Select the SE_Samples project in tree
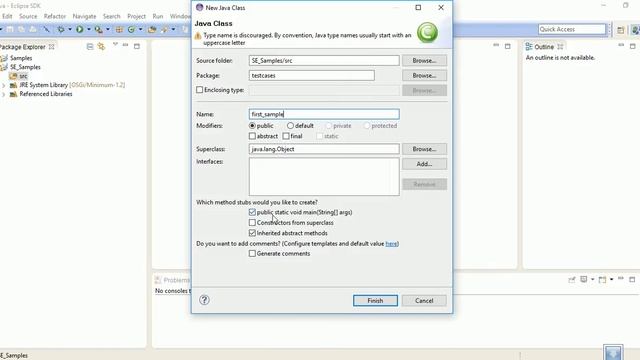Image resolution: width=640 pixels, height=360 pixels. pyautogui.click(x=25, y=67)
